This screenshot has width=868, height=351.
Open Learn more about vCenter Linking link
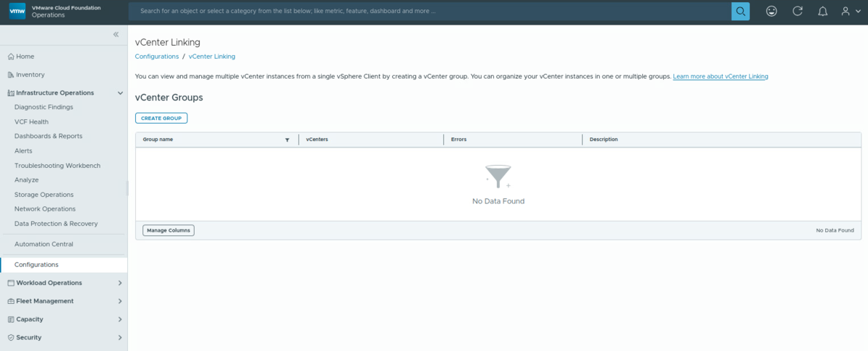[720, 76]
